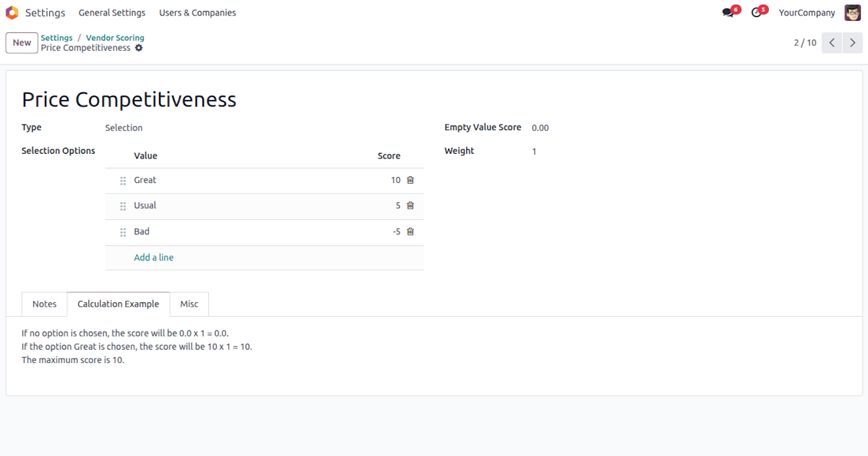
Task: Click the Weight field value
Action: click(535, 151)
